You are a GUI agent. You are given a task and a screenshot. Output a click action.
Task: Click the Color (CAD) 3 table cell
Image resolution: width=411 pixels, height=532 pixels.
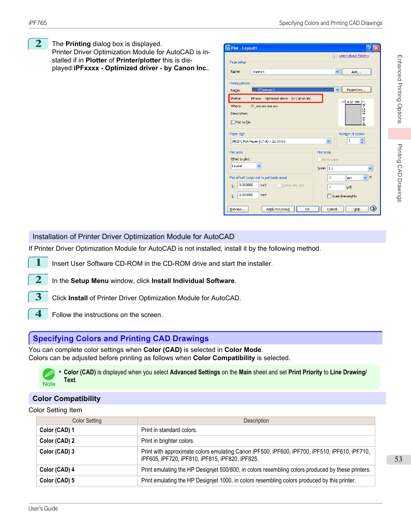click(87, 455)
